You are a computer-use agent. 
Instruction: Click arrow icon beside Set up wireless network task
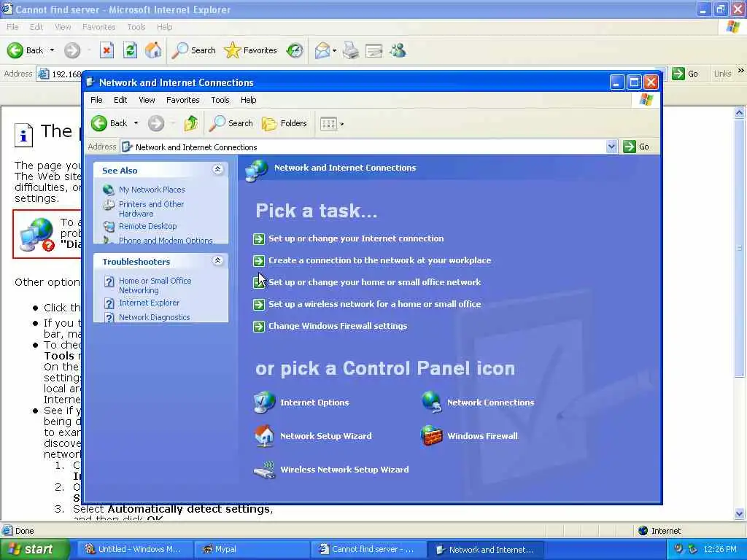click(x=259, y=304)
